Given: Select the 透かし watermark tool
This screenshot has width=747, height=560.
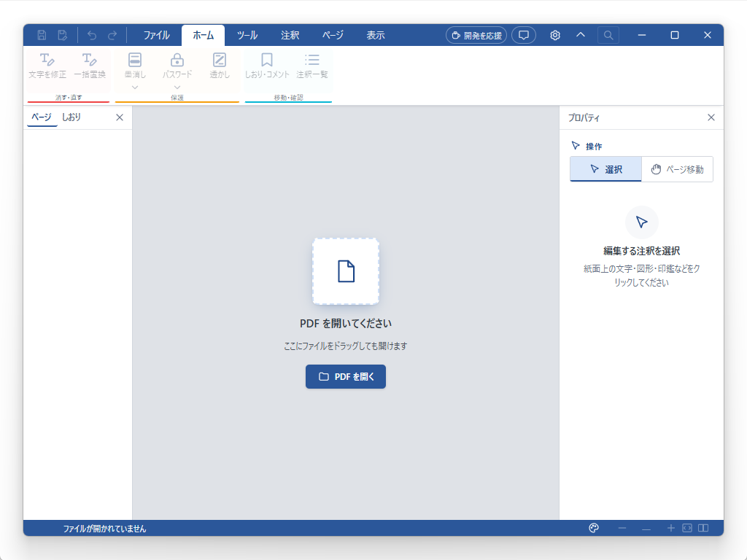Looking at the screenshot, I should point(219,66).
